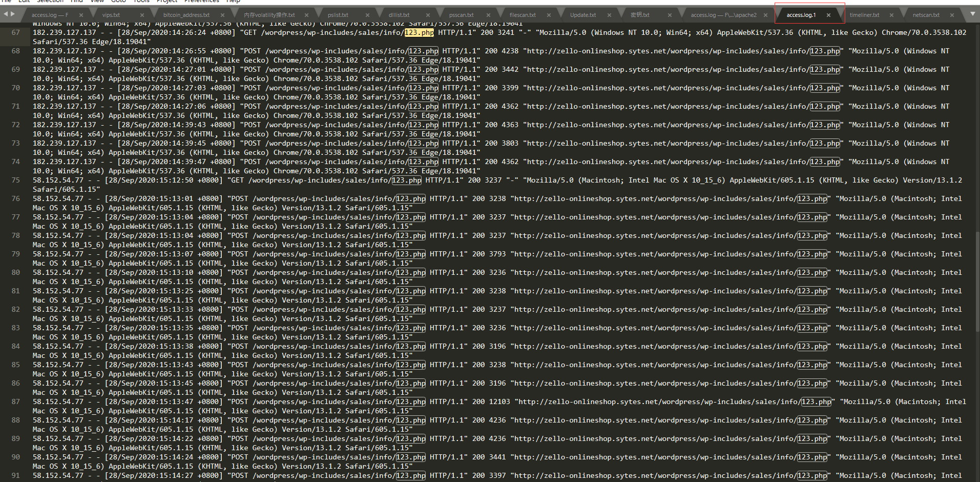Open the Preferences menu
This screenshot has height=482, width=980.
pos(202,2)
